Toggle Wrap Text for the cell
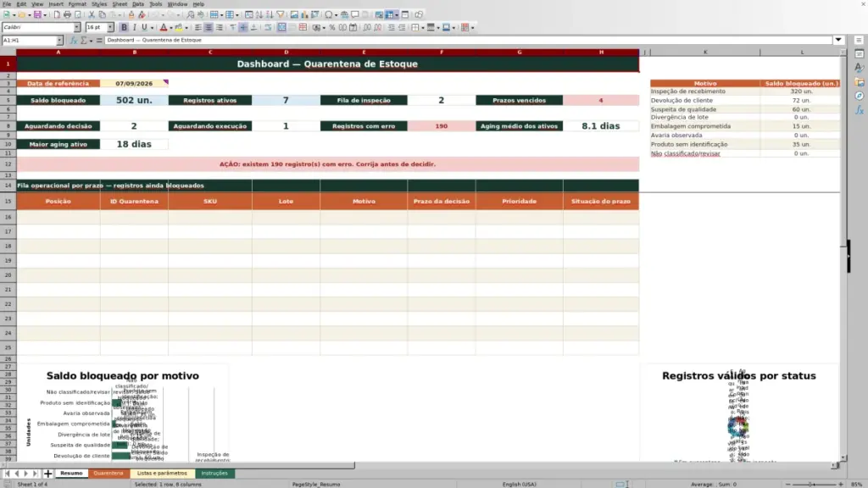The height and width of the screenshot is (488, 868). (x=268, y=28)
